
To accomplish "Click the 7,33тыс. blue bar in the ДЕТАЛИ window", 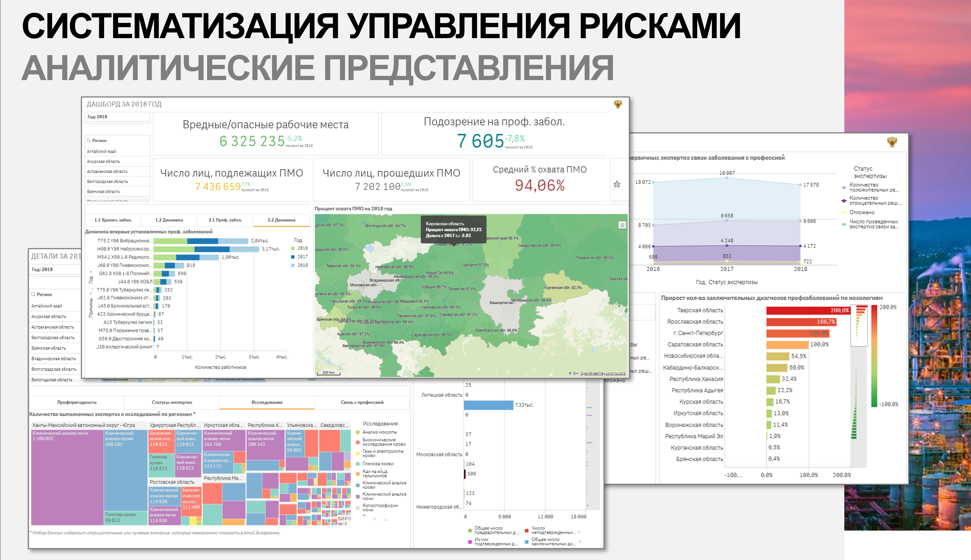I will point(488,405).
